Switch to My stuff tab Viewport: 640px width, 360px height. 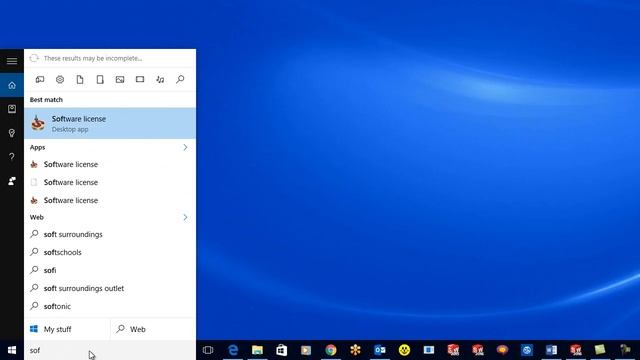(67, 329)
